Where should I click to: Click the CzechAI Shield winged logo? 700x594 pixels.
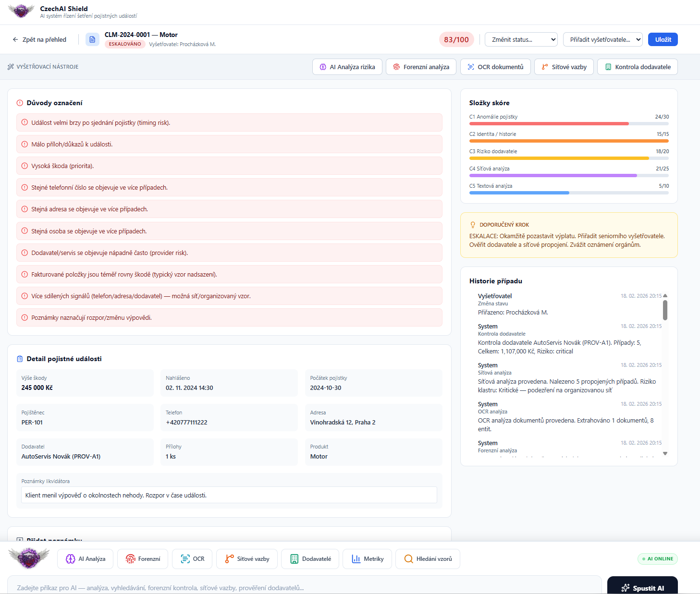pos(22,11)
